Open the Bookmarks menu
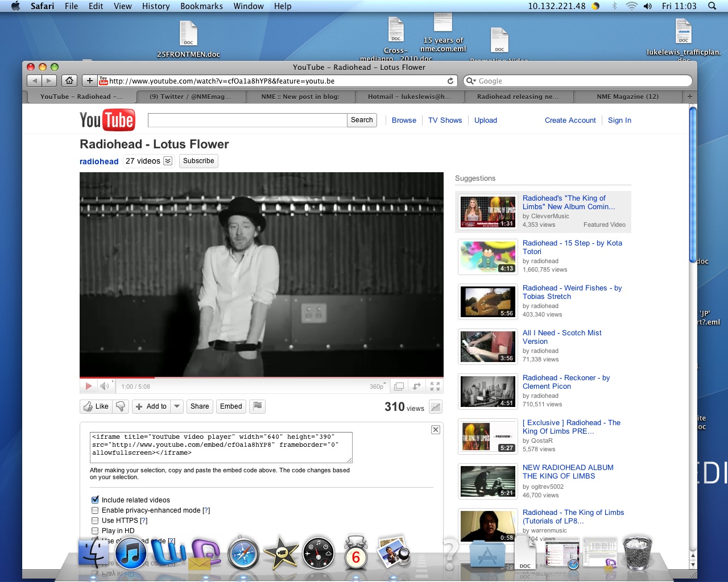The width and height of the screenshot is (728, 582). tap(201, 6)
